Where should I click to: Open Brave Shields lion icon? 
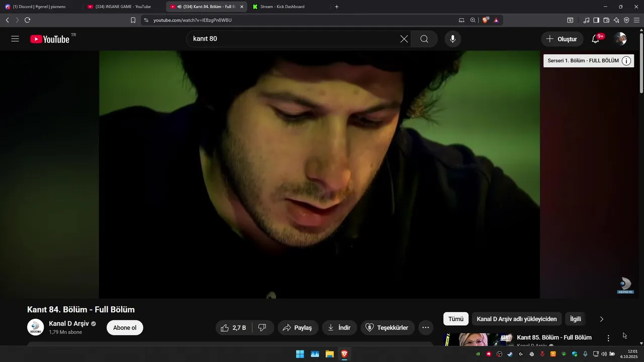tap(485, 20)
